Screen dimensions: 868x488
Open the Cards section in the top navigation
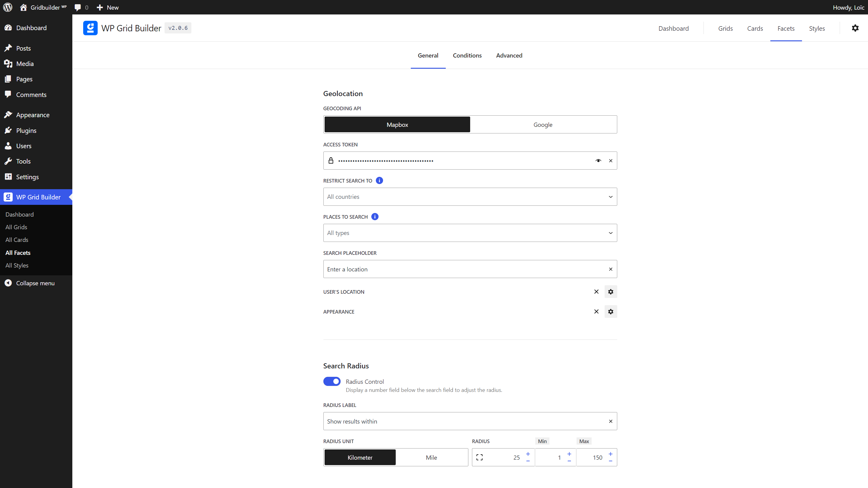[755, 28]
